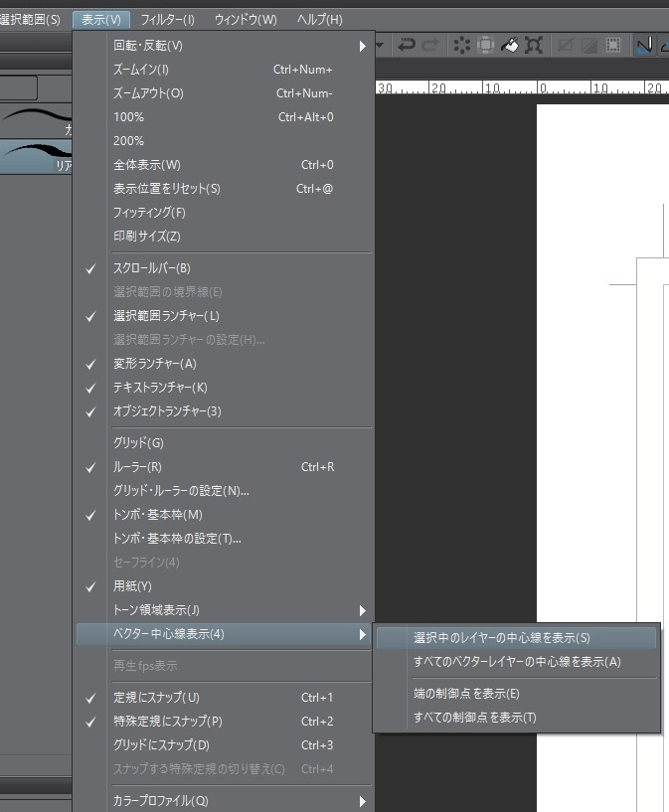The height and width of the screenshot is (812, 669).
Task: Toggle 選択範囲ランチャー(L) checked item
Action: 224,316
